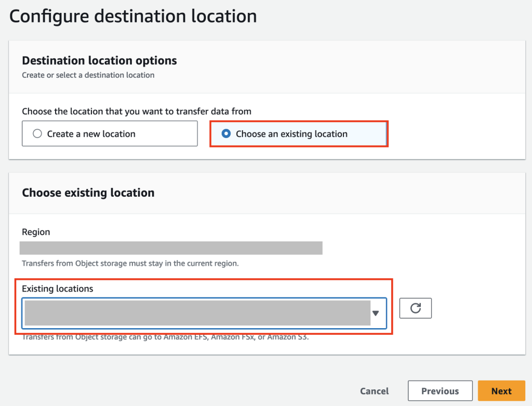Open the Existing locations combo box

[x=197, y=313]
